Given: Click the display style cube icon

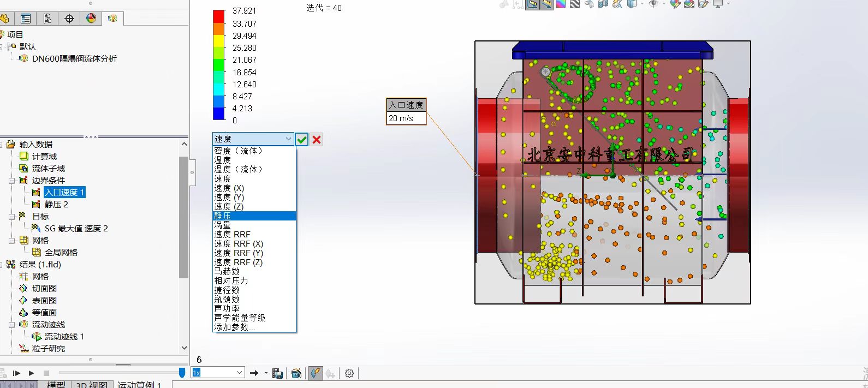Looking at the screenshot, I should pyautogui.click(x=632, y=4).
